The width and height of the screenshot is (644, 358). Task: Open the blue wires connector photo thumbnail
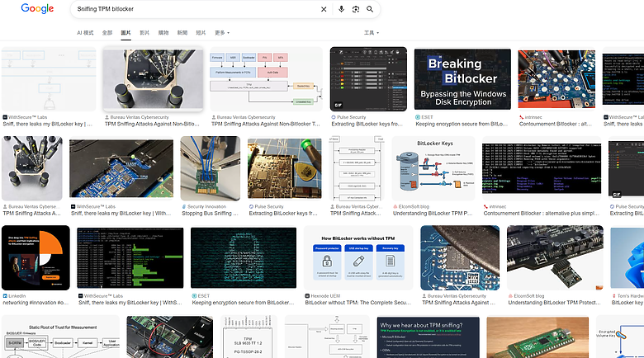[211, 168]
